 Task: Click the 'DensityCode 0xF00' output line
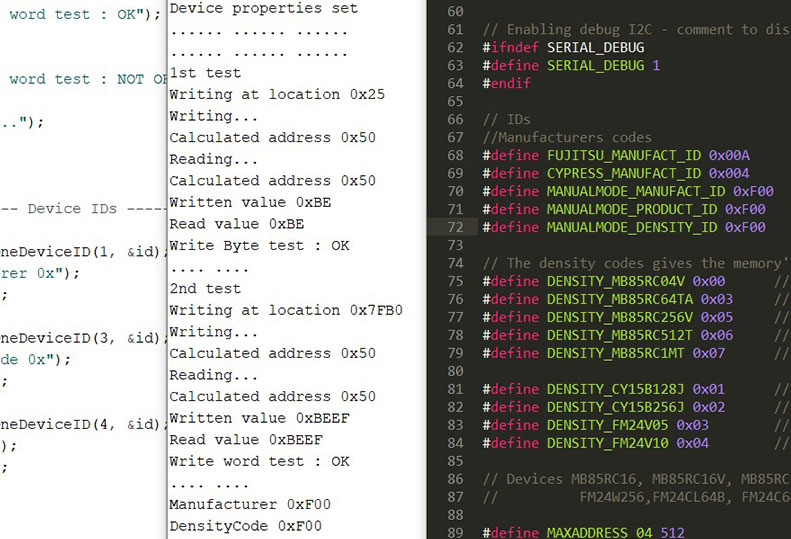(245, 526)
